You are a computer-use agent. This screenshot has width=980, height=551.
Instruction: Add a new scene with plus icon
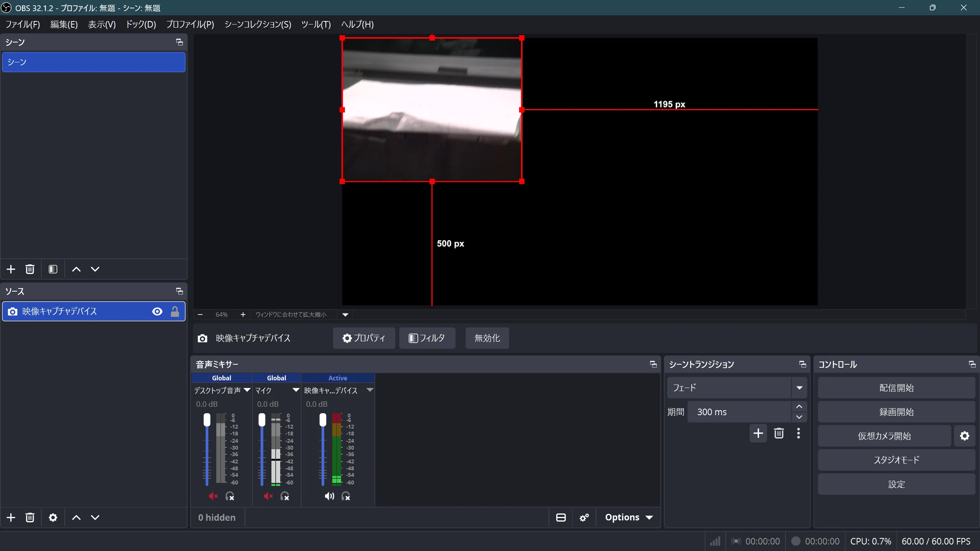(x=11, y=269)
